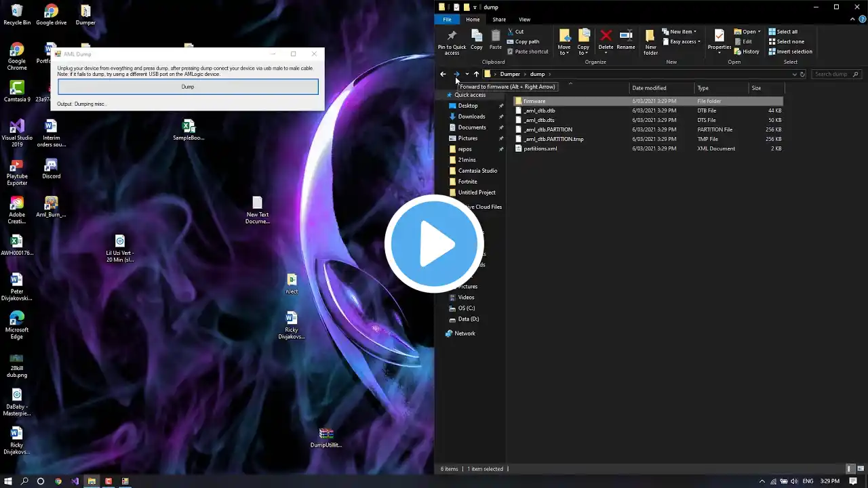The image size is (868, 488).
Task: Open Properties from the ribbon
Action: (719, 39)
